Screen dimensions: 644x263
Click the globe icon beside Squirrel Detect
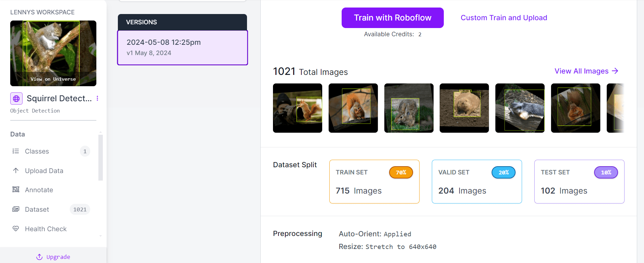point(16,98)
